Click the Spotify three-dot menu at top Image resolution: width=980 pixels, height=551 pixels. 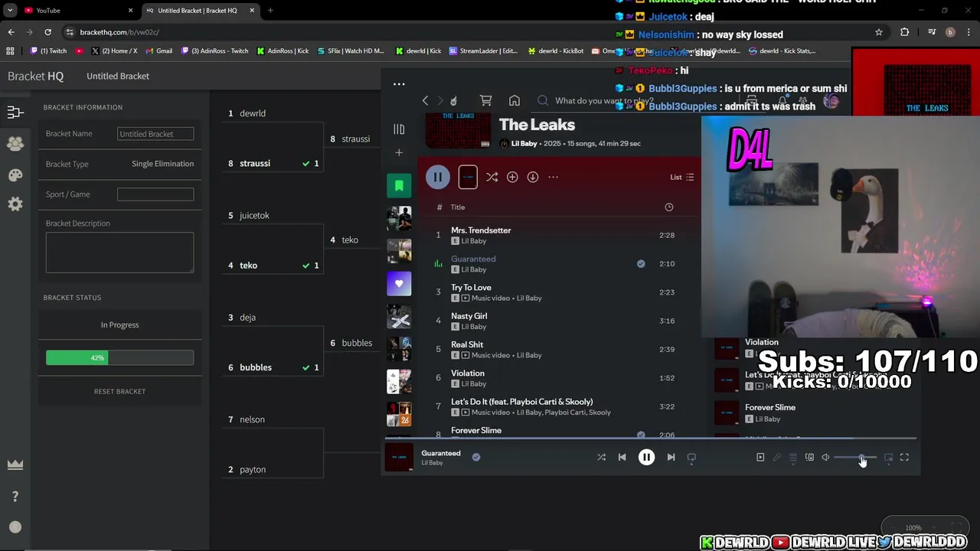pos(399,84)
